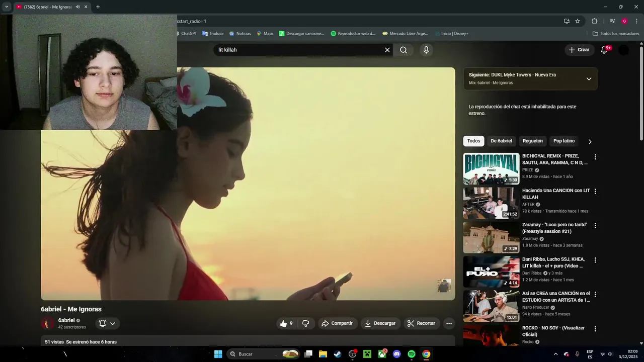Open options for BICHIGYAL REMIX video
Viewport: 644px width, 362px height.
click(595, 157)
